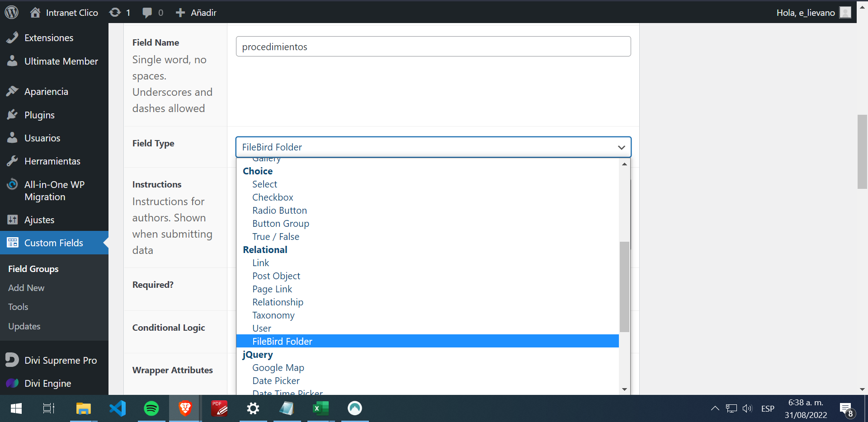Screen dimensions: 868x422
Task: Click the Divi Supreme Pro logo icon
Action: pyautogui.click(x=12, y=360)
